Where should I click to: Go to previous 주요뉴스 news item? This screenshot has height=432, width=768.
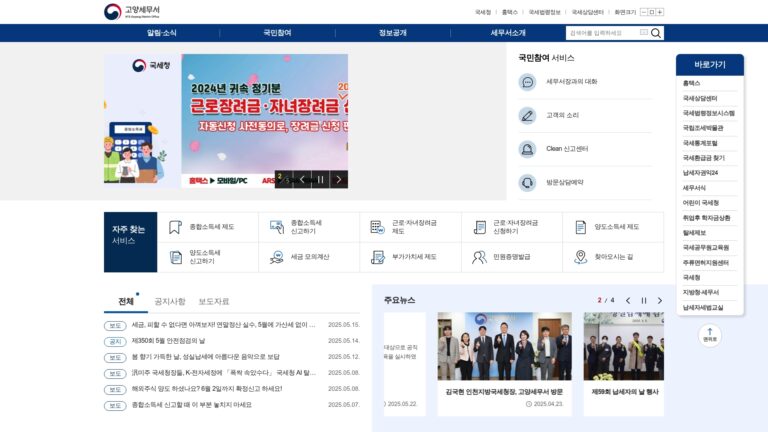coord(628,301)
